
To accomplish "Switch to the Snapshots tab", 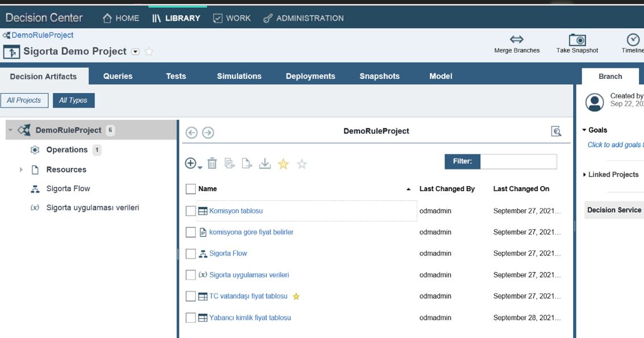I will click(379, 77).
